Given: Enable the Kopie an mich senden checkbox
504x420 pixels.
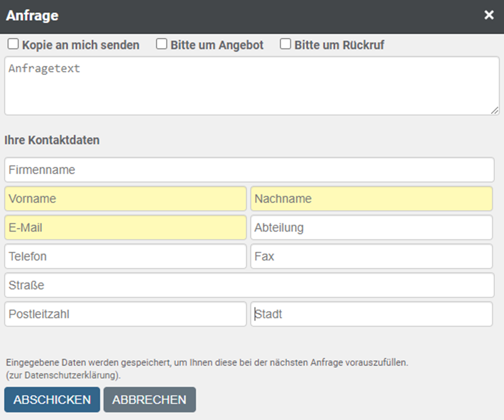Looking at the screenshot, I should 13,44.
